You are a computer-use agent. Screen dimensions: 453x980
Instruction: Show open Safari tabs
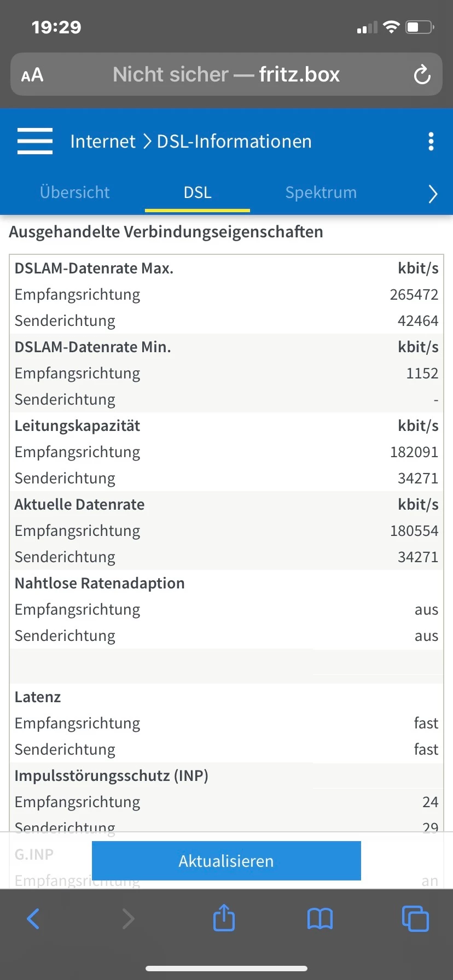click(x=415, y=919)
